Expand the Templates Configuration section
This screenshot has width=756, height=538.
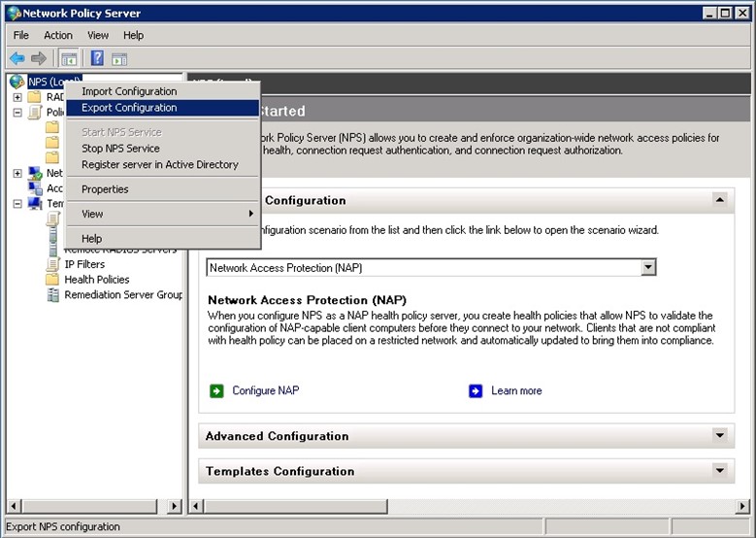click(720, 470)
